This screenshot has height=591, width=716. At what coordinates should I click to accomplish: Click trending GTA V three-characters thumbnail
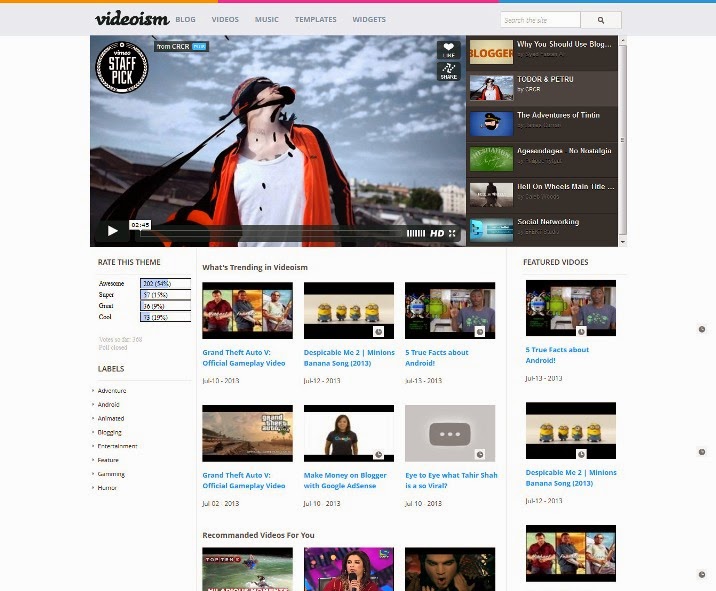pyautogui.click(x=247, y=311)
